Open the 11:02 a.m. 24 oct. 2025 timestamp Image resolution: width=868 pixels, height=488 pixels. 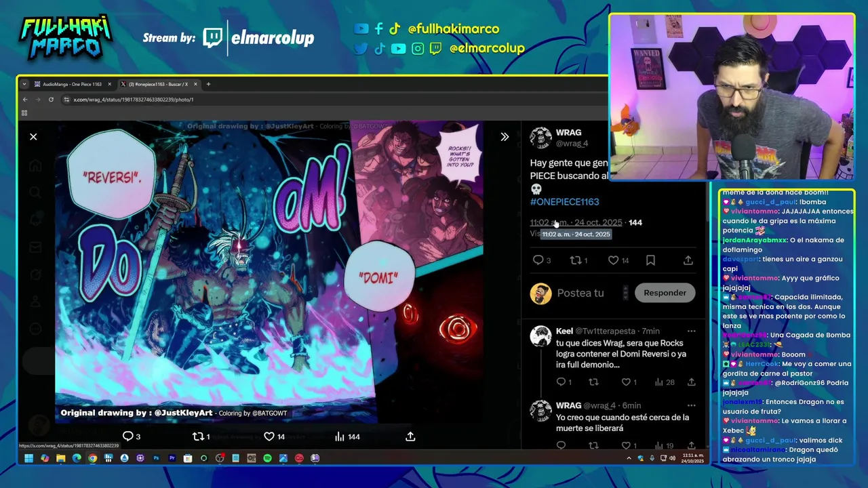click(x=576, y=222)
